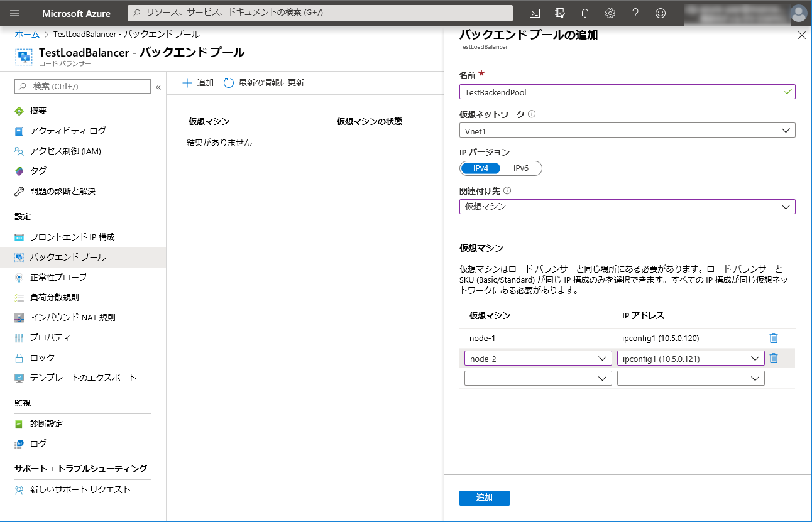Open the 関連付け先 dropdown
812x522 pixels.
coord(627,207)
